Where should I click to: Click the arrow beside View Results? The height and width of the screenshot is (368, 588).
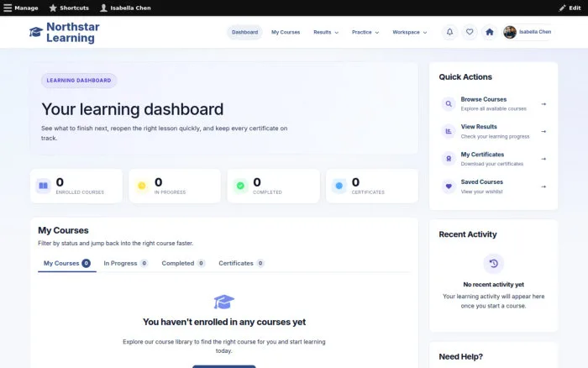tap(543, 132)
